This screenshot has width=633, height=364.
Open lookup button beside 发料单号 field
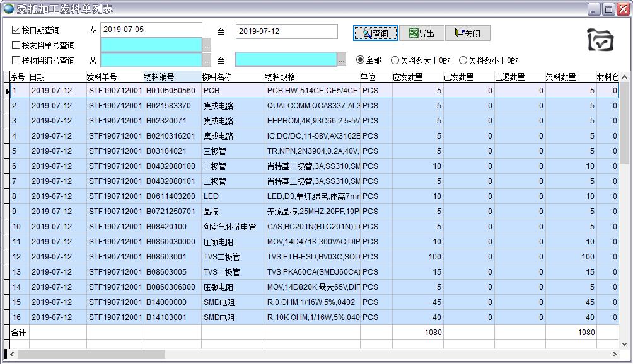(x=207, y=45)
